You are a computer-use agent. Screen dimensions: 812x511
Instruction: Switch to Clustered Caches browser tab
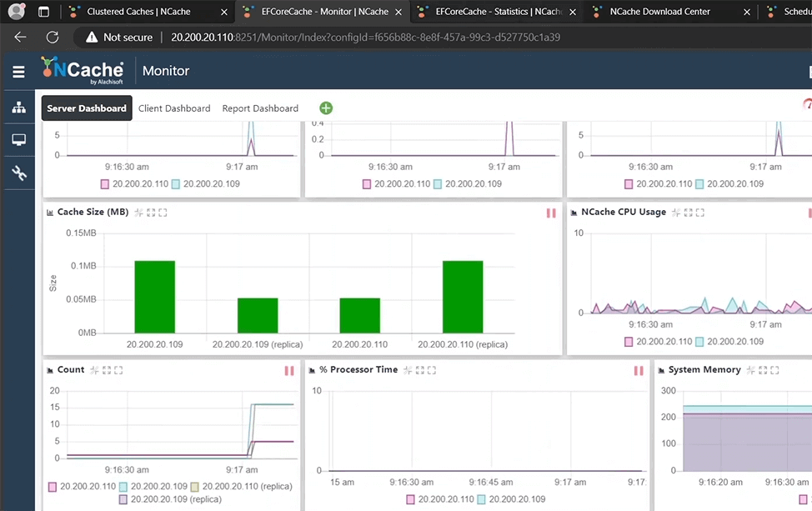click(138, 12)
